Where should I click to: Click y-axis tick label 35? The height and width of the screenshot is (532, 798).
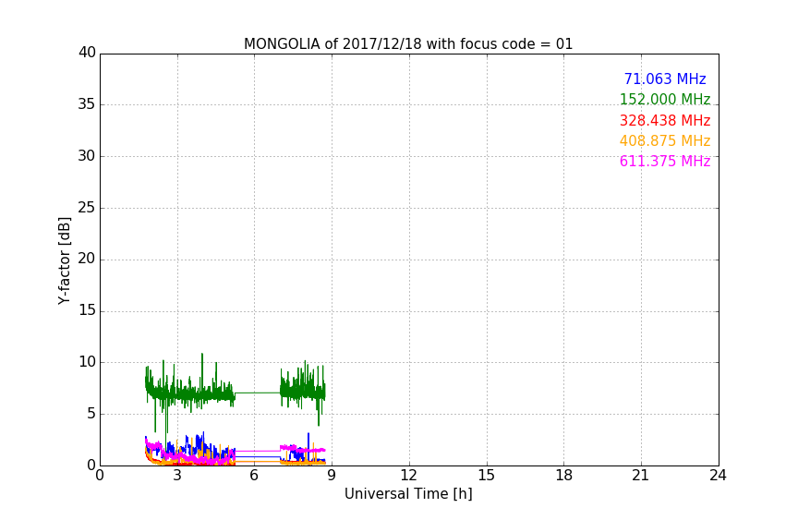point(87,104)
